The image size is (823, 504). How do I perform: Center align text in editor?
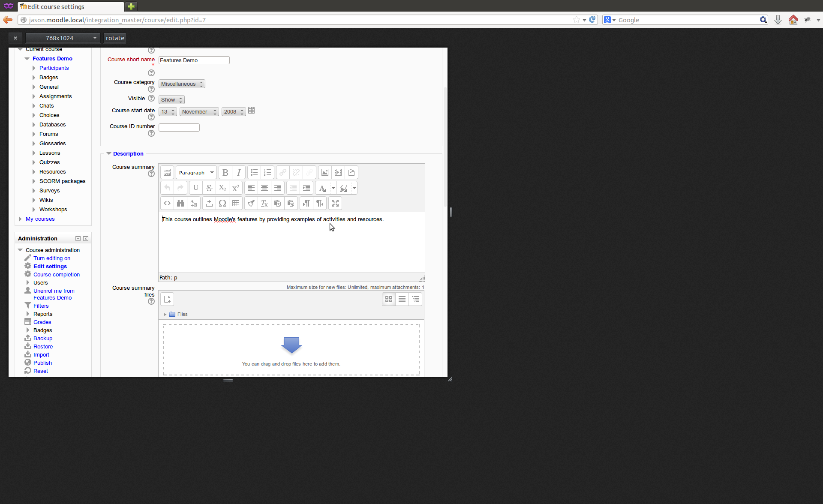point(264,188)
